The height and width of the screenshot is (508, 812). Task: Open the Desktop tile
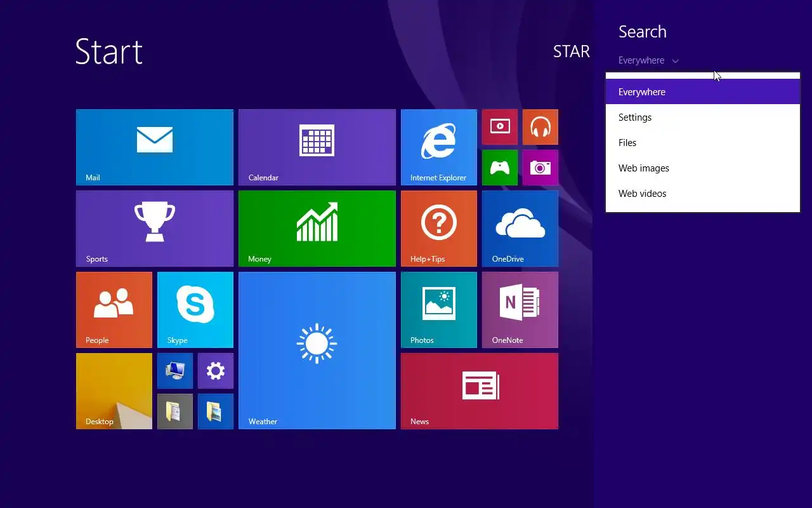pos(114,391)
